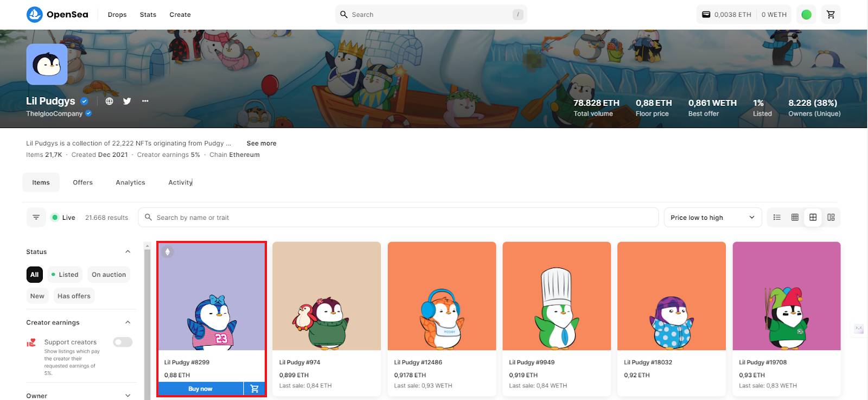Select the All status filter

pos(34,275)
